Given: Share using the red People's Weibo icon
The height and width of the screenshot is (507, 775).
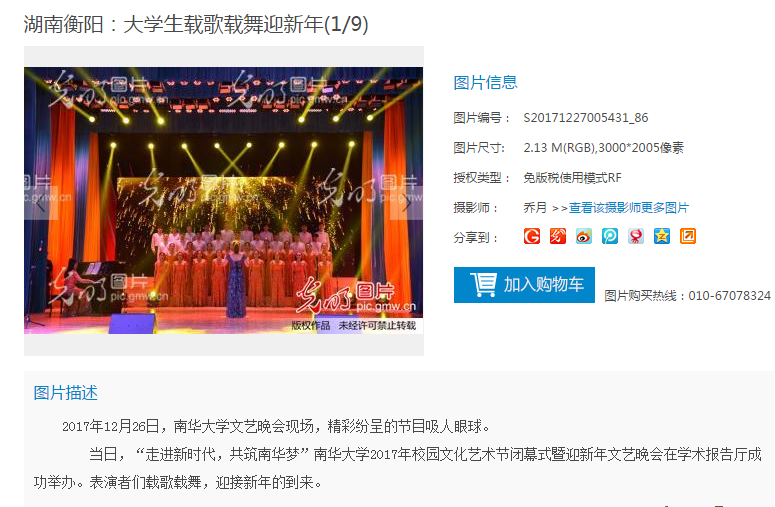Looking at the screenshot, I should click(x=636, y=236).
